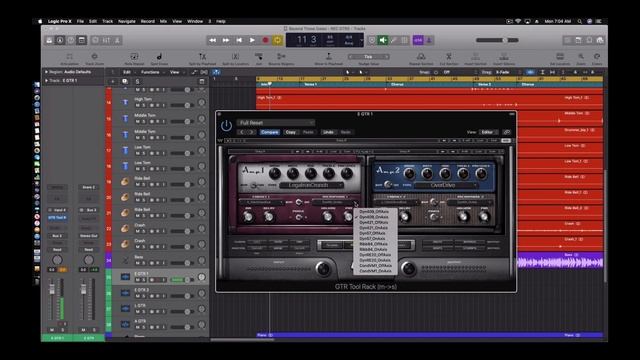Start playback with the Play button
The width and height of the screenshot is (640, 360).
click(x=252, y=40)
